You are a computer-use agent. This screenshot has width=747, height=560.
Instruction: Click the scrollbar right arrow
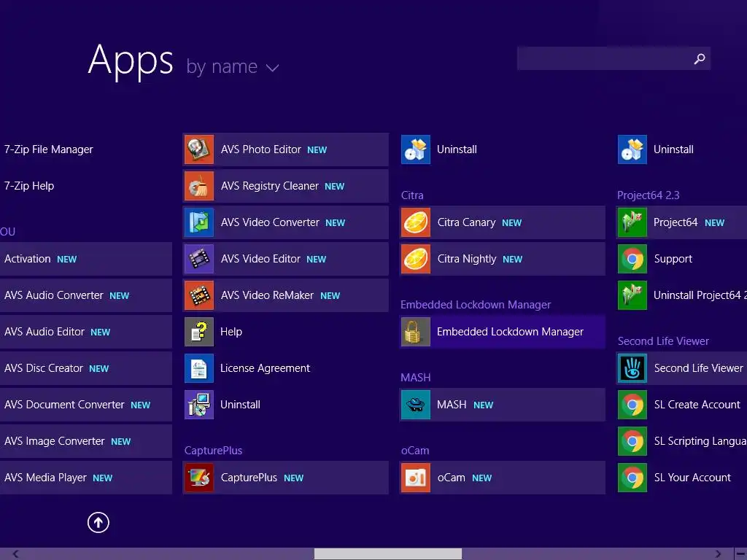coord(718,554)
